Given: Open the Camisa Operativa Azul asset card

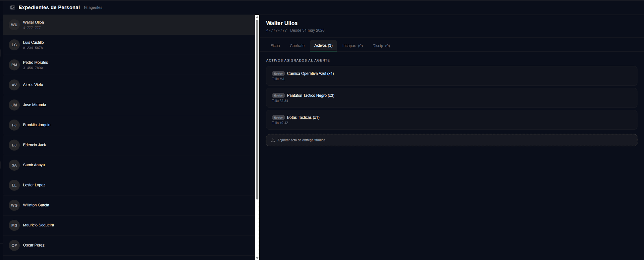Looking at the screenshot, I should 451,76.
